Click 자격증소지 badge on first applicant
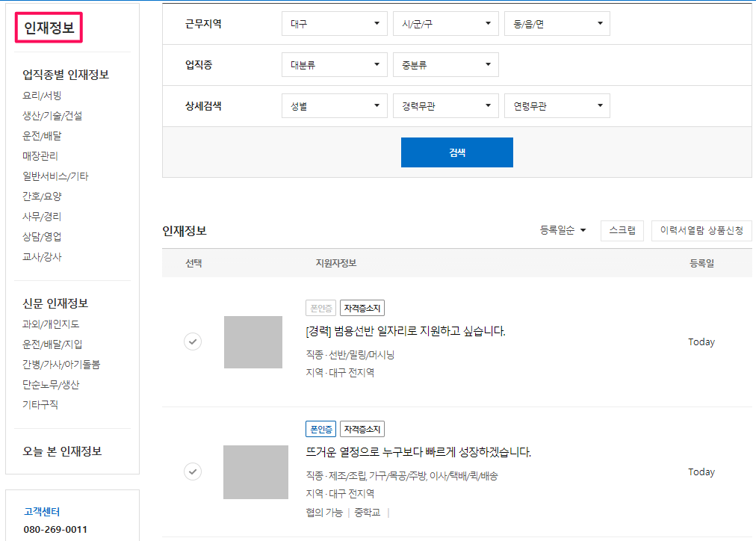This screenshot has width=756, height=541. pos(362,308)
